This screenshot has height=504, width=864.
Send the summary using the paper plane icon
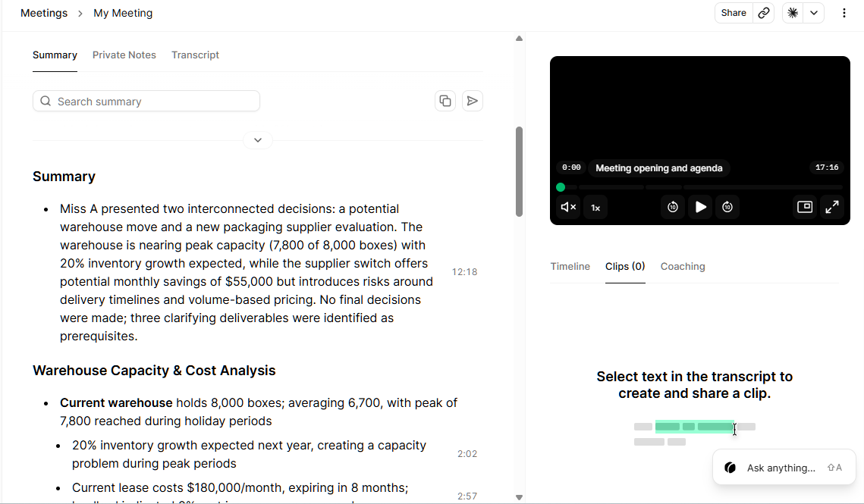tap(473, 101)
